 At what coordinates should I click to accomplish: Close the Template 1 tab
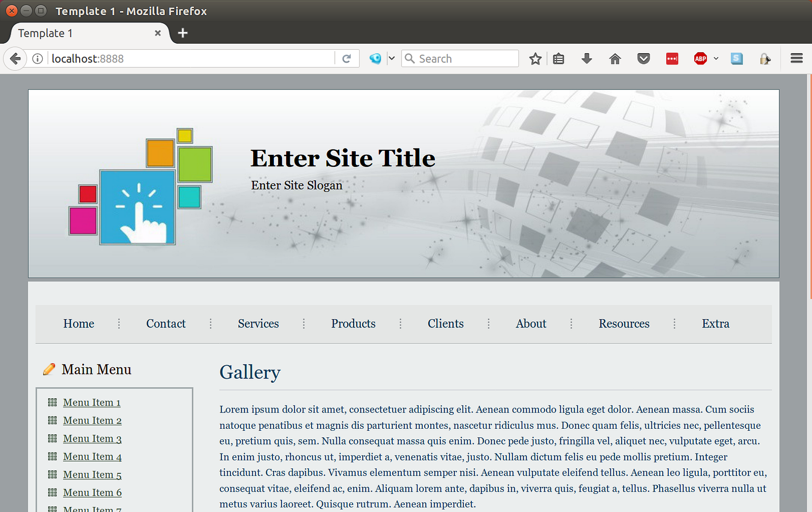158,33
